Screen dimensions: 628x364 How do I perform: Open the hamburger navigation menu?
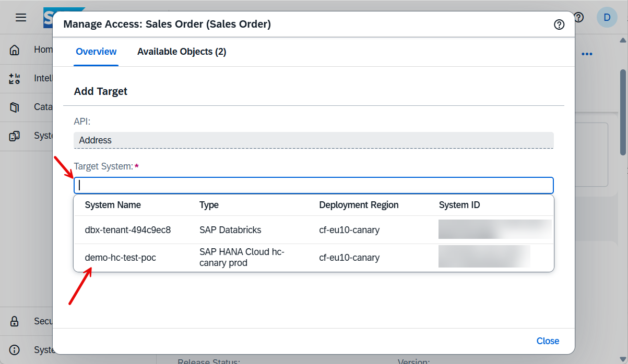21,18
